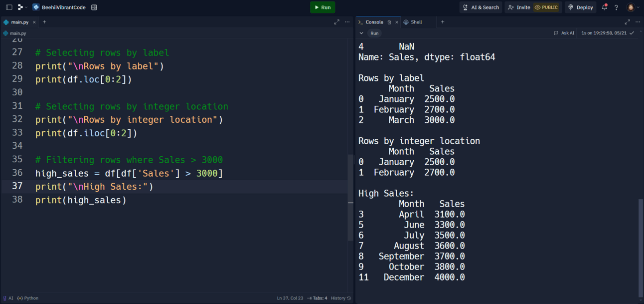Click the October 3800.0 console row
This screenshot has height=304, width=644.
[412, 267]
